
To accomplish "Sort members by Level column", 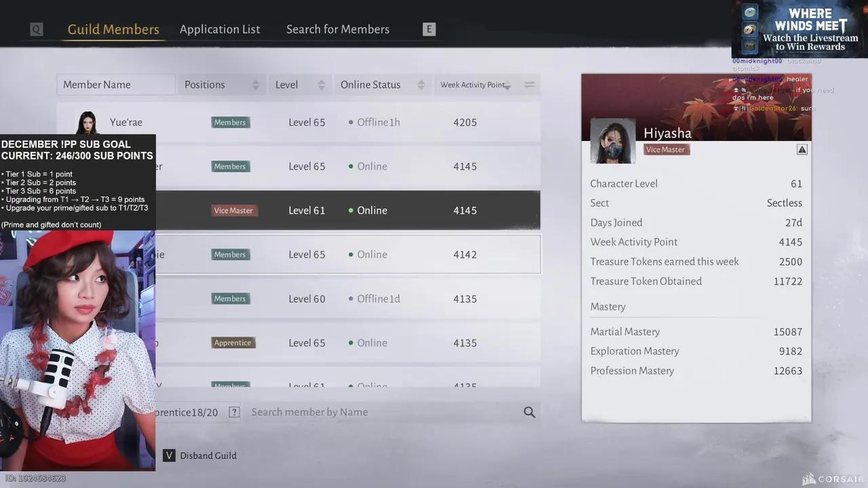I will pyautogui.click(x=300, y=85).
